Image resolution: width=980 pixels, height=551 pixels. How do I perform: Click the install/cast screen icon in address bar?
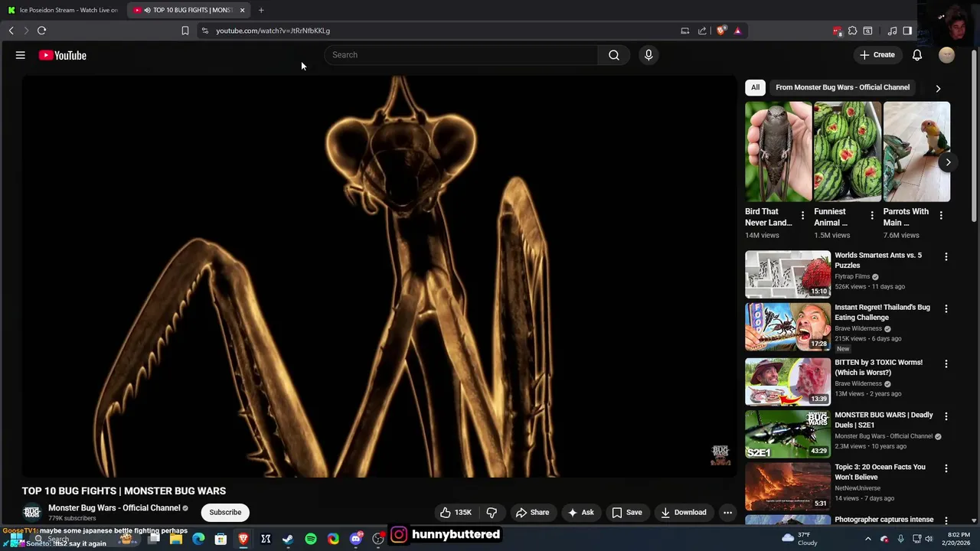click(684, 31)
